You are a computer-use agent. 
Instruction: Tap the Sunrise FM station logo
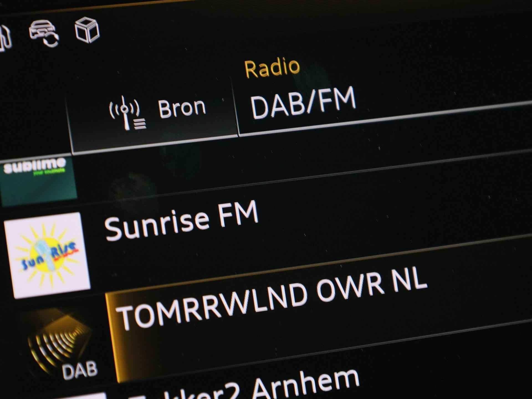click(x=47, y=255)
